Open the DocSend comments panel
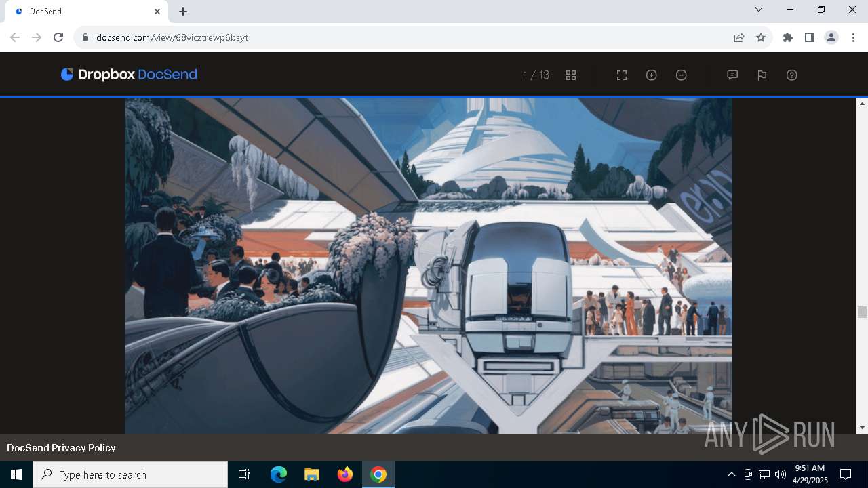 tap(732, 75)
